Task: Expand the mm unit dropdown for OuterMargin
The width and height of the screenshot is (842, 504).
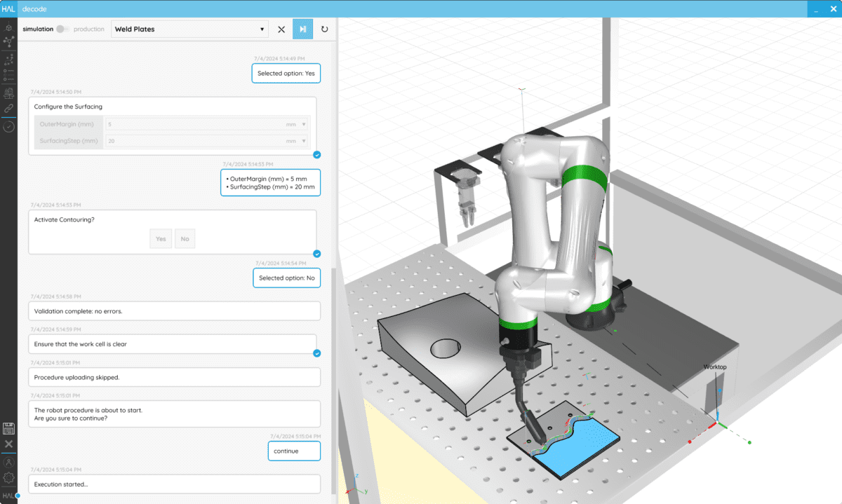Action: 303,124
